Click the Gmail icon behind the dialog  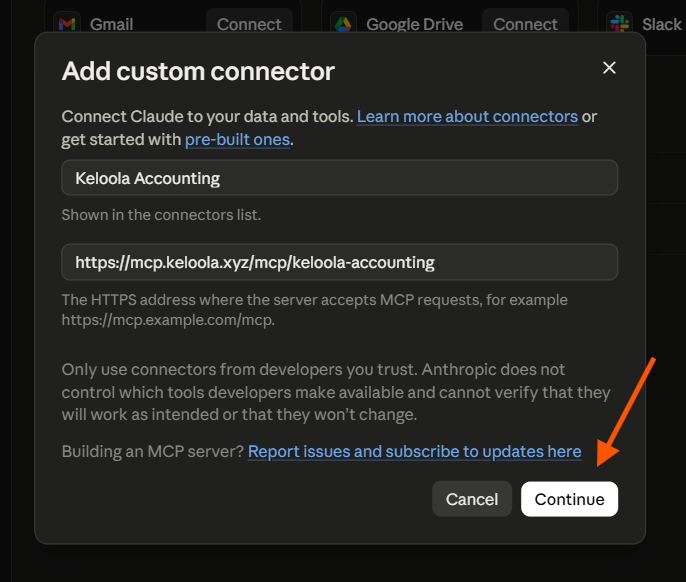click(x=67, y=23)
